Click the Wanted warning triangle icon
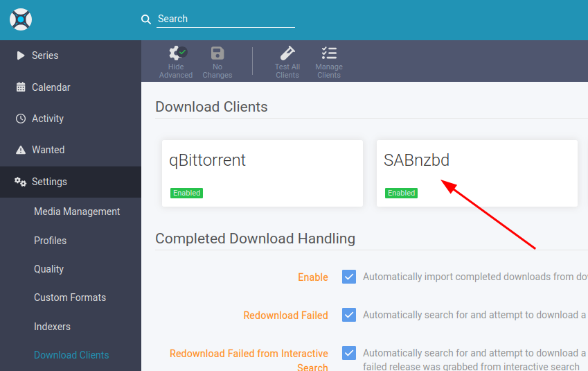 click(21, 150)
